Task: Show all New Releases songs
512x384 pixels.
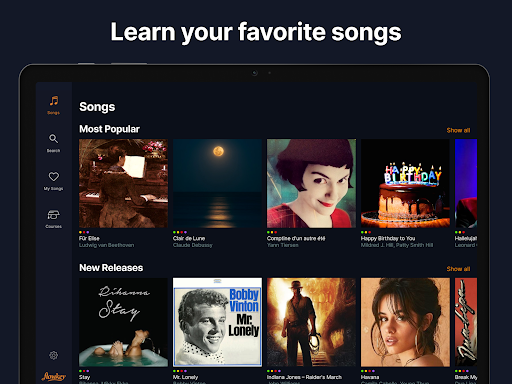Action: [x=458, y=269]
